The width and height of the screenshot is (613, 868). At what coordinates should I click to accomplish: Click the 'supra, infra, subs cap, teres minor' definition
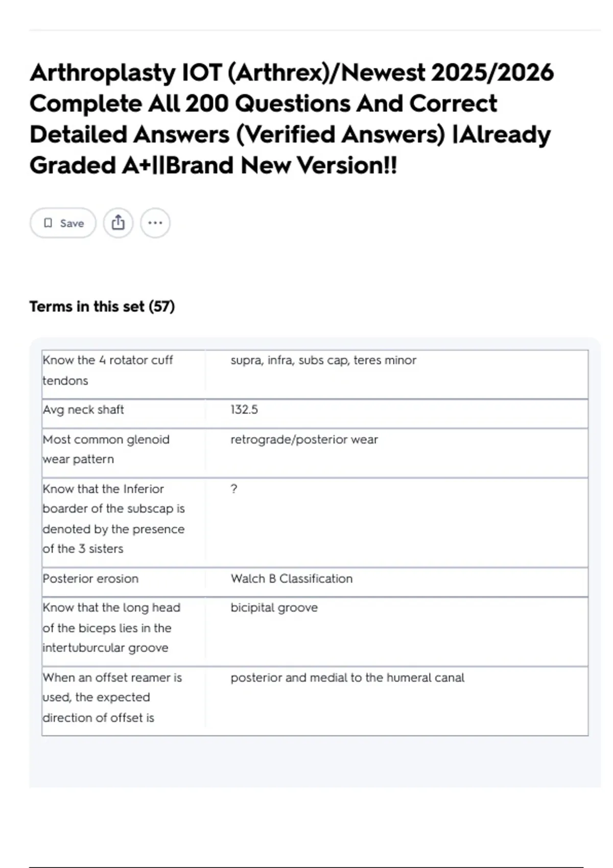(x=323, y=360)
